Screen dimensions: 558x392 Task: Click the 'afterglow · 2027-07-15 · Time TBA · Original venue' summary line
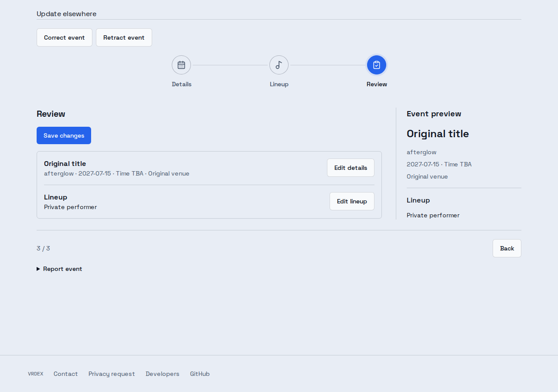tap(117, 173)
